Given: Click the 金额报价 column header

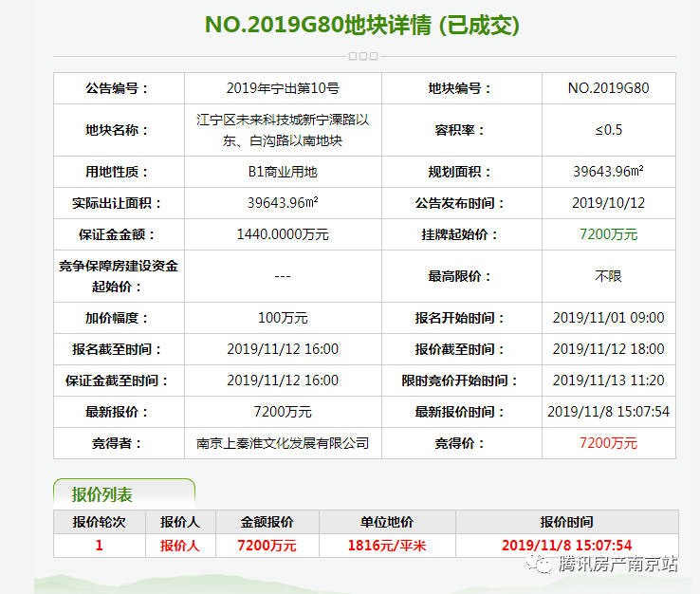Looking at the screenshot, I should coord(267,522).
